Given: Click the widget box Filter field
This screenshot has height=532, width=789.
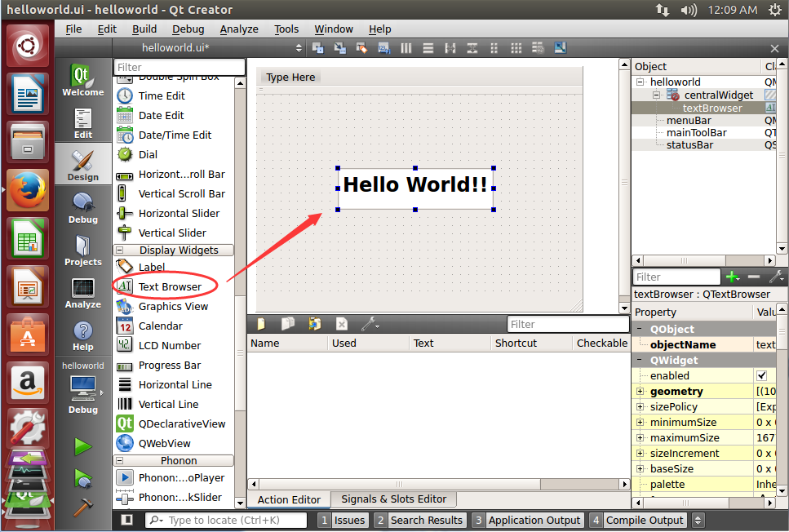Looking at the screenshot, I should [180, 67].
